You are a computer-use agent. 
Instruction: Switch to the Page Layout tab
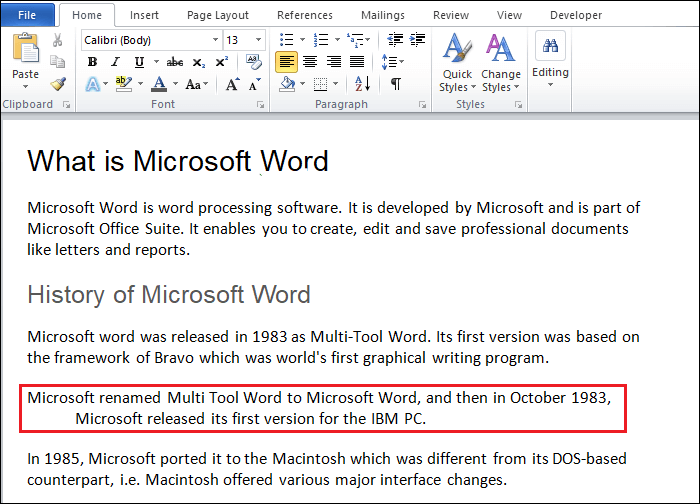[x=217, y=15]
